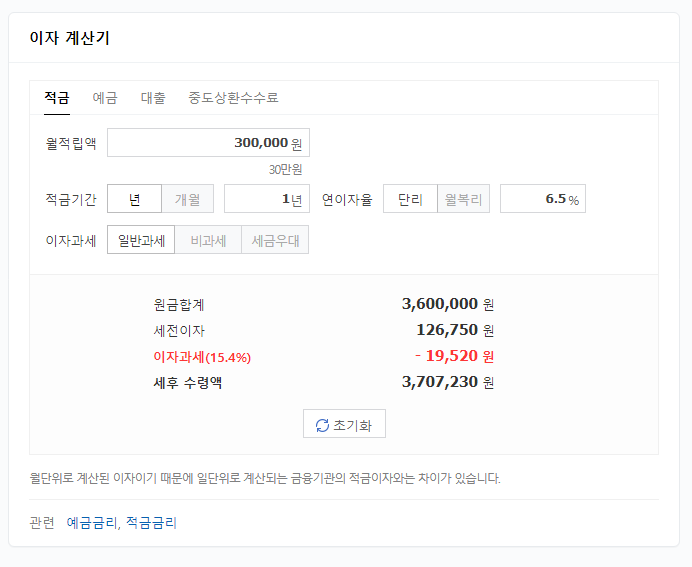Select 월복리 interest type
The width and height of the screenshot is (692, 567).
coord(463,199)
